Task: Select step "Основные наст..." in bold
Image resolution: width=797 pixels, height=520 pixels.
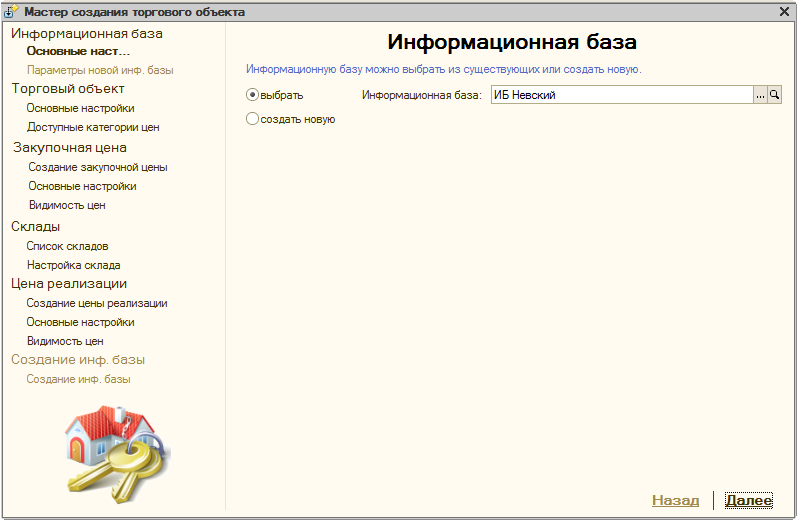Action: [78, 51]
